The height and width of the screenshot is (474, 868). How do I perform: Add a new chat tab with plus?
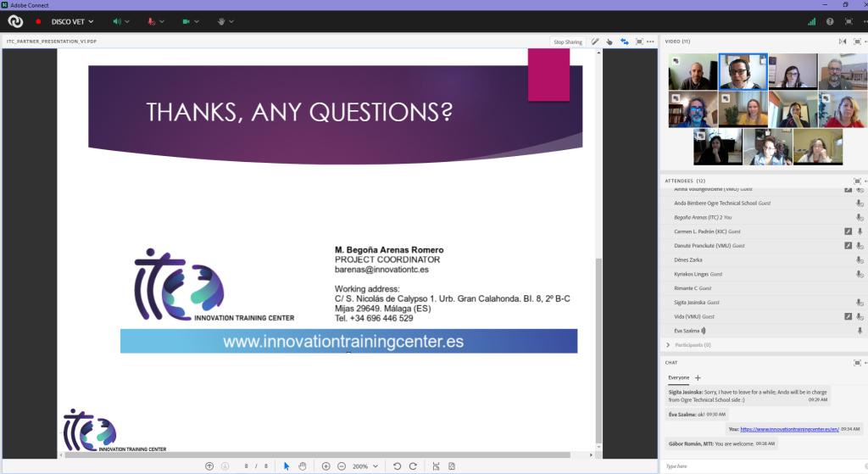tap(698, 377)
